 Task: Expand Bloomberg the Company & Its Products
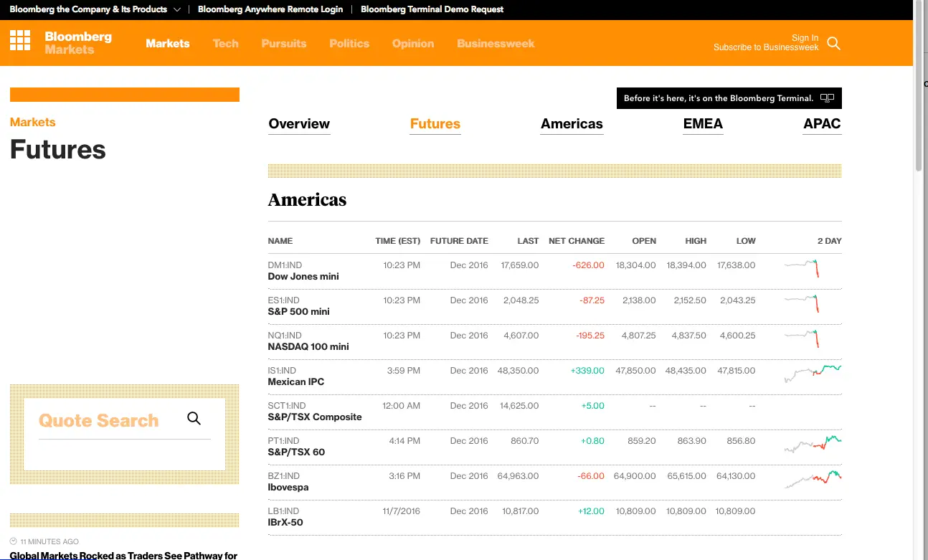click(95, 9)
